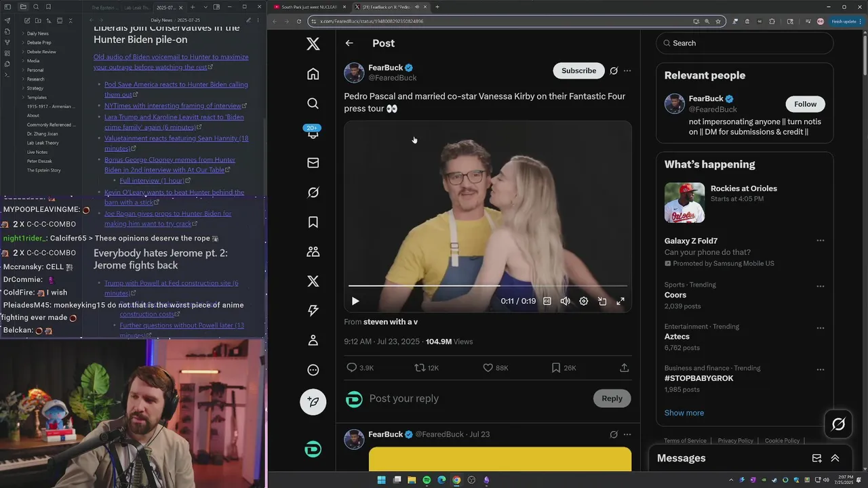This screenshot has height=488, width=868.
Task: Switch to Lab Leak Th... Obsidian tab
Action: tap(138, 7)
